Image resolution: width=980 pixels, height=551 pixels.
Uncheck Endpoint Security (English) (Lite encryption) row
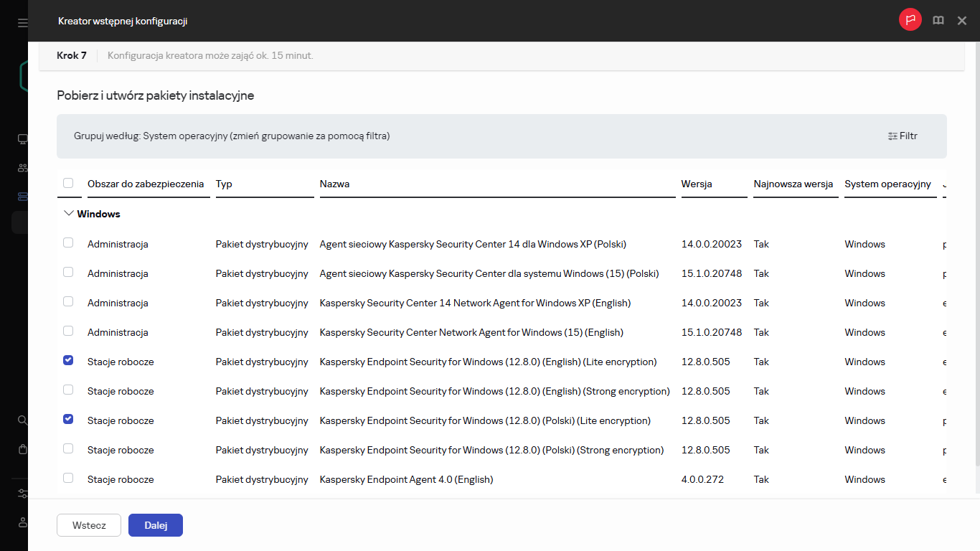(68, 361)
